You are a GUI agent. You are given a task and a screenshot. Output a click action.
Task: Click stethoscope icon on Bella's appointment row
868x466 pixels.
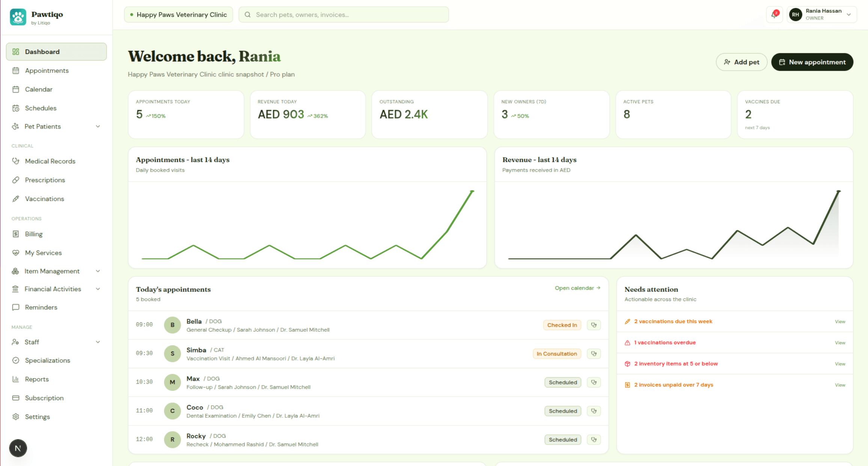tap(594, 325)
